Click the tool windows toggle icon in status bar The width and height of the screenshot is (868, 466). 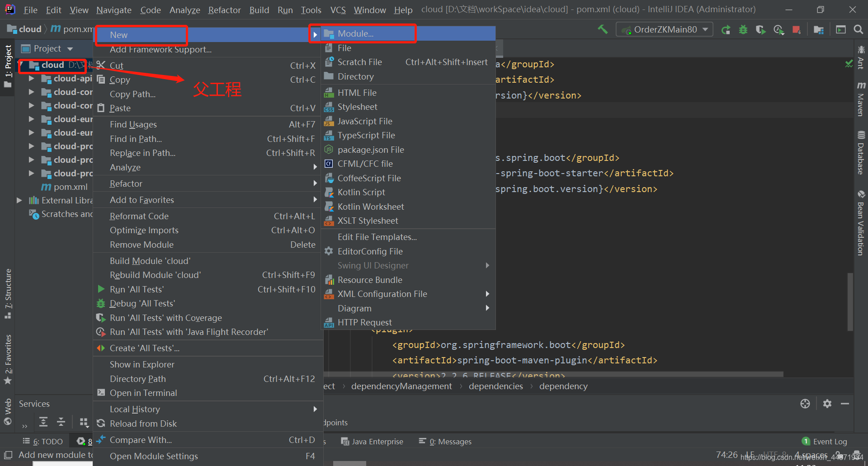[8, 455]
